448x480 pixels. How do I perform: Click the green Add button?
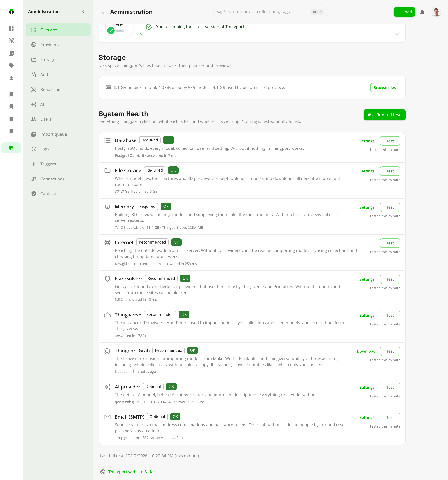pos(404,12)
